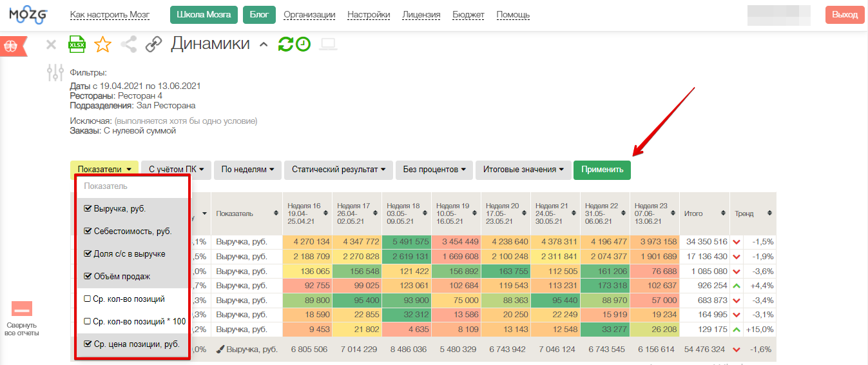Expand the Статический результат dropdown
The image size is (868, 365).
coord(338,170)
